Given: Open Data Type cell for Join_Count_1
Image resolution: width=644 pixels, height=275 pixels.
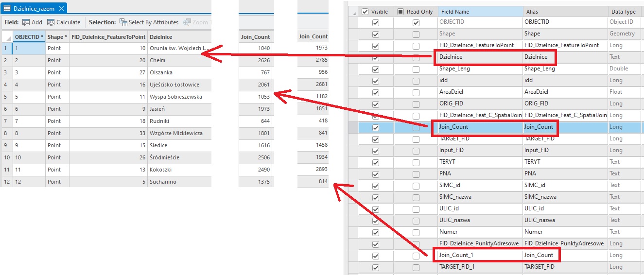Looking at the screenshot, I should coord(625,255).
